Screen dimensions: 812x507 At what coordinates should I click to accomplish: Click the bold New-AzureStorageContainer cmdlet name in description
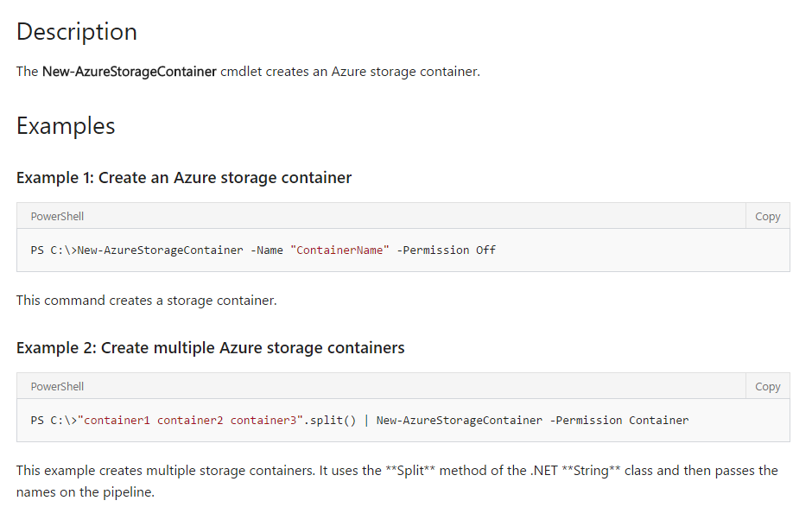(x=129, y=72)
